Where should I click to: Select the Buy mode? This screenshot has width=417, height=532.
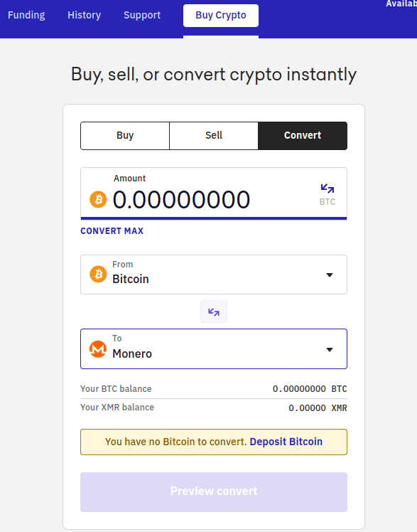125,135
